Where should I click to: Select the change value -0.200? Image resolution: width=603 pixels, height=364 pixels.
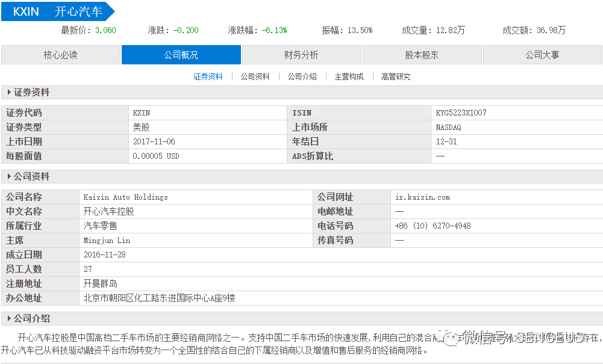pos(186,30)
